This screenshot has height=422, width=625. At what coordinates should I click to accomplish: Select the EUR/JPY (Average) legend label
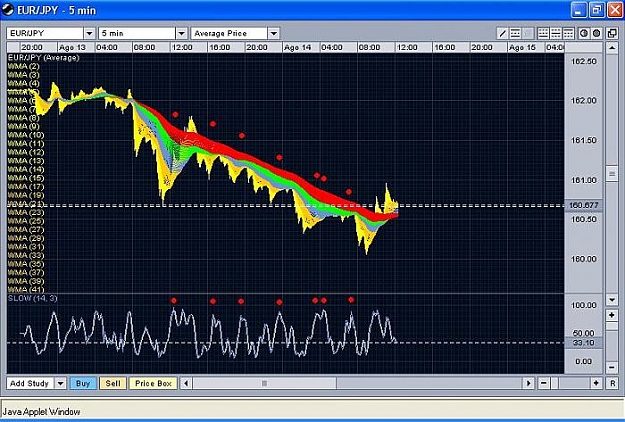coord(43,58)
